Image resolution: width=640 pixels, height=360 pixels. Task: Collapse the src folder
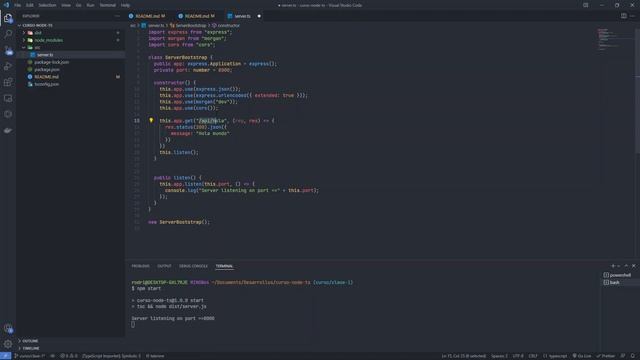coord(37,47)
